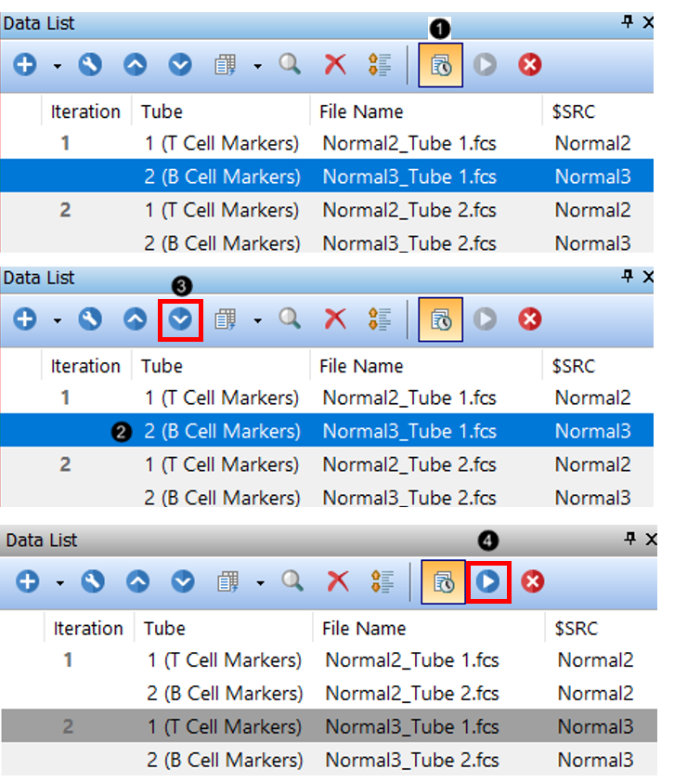The height and width of the screenshot is (782, 700).
Task: Select the Normal2_Tube 1.fcs row in the top panel
Action: (x=327, y=143)
